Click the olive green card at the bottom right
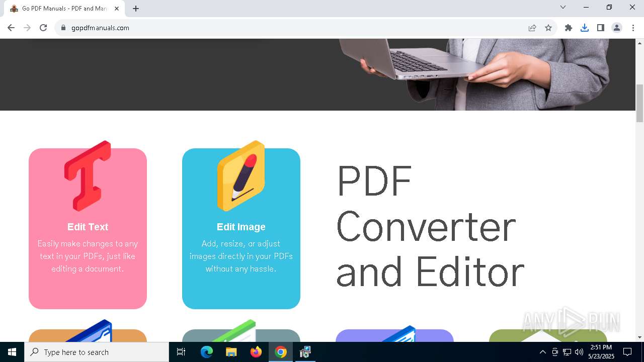 pyautogui.click(x=548, y=335)
